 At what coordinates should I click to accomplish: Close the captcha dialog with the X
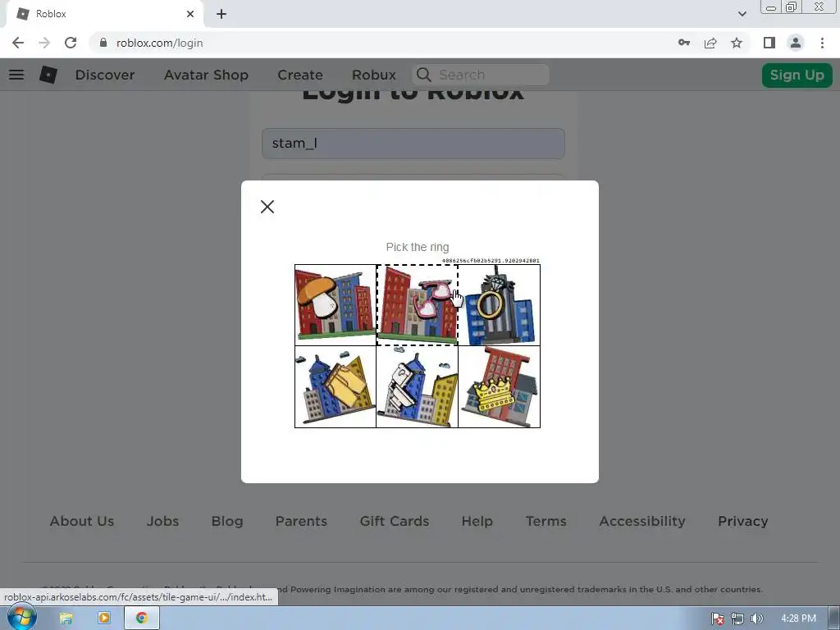[267, 207]
